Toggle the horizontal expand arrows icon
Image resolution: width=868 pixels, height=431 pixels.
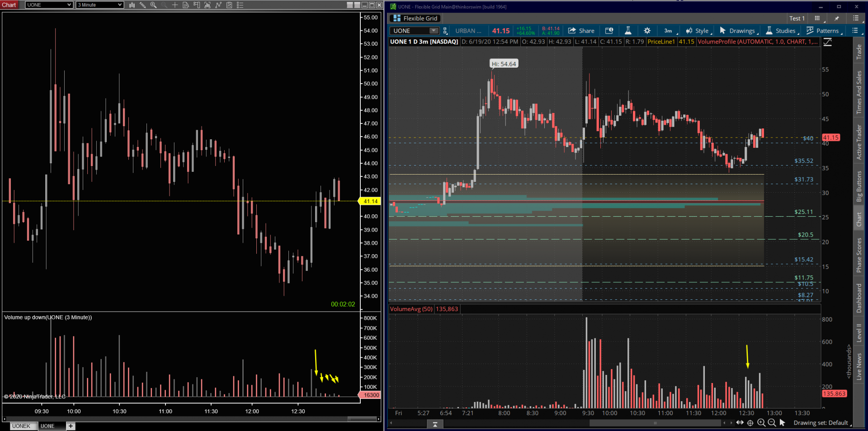pos(740,422)
